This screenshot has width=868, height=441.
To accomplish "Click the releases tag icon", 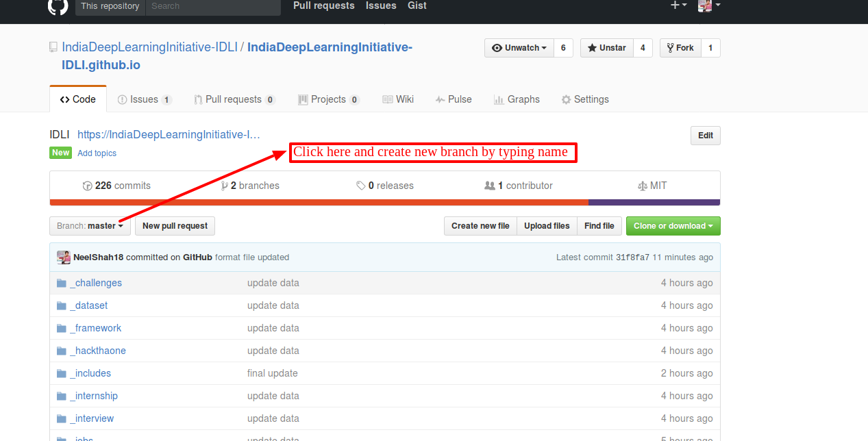I will click(x=361, y=186).
